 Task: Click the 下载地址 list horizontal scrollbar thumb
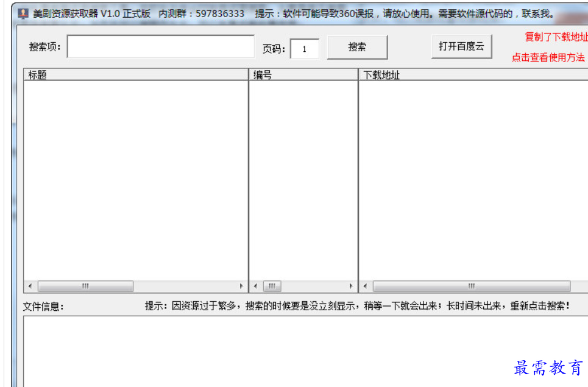tap(472, 286)
